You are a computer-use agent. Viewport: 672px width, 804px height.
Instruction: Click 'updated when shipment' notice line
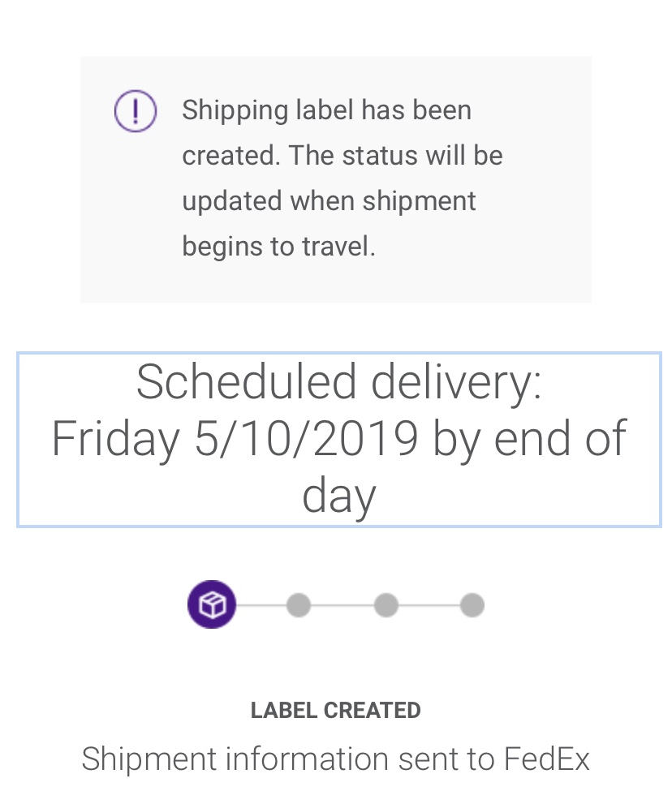pyautogui.click(x=329, y=201)
